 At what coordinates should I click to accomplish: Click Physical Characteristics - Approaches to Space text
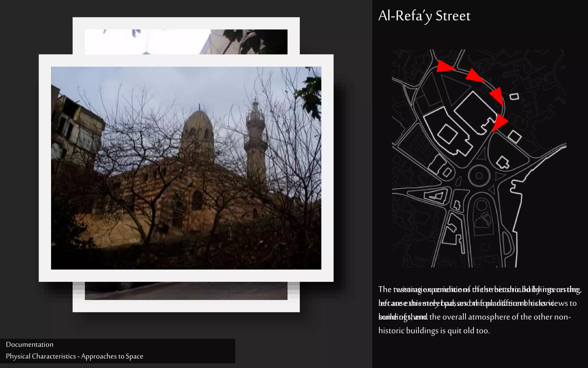[x=74, y=356]
